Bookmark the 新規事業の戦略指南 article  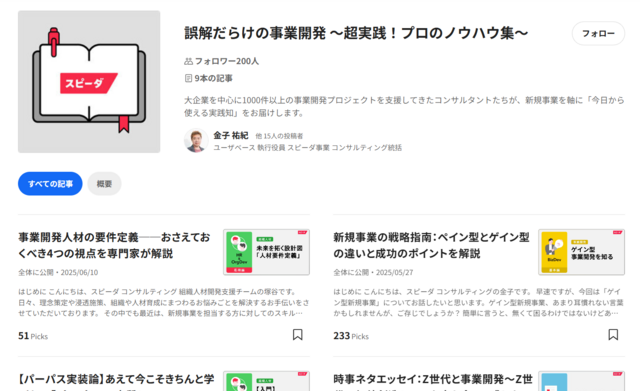(x=613, y=335)
